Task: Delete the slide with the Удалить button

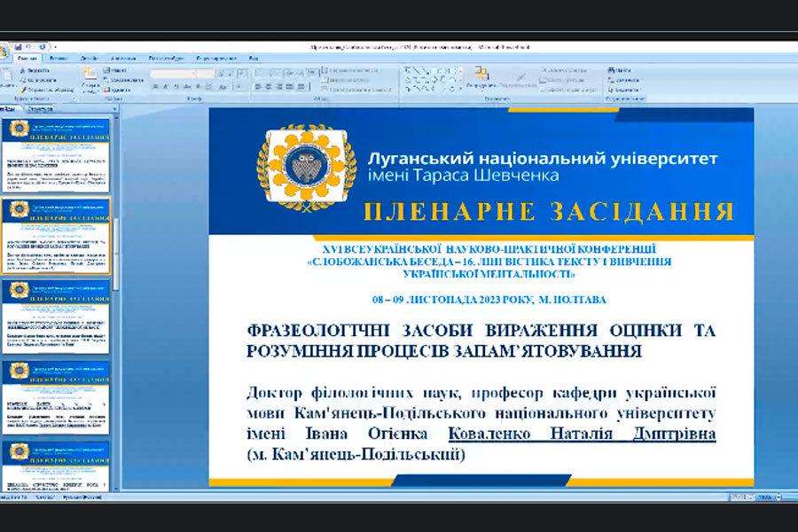Action: (x=117, y=90)
